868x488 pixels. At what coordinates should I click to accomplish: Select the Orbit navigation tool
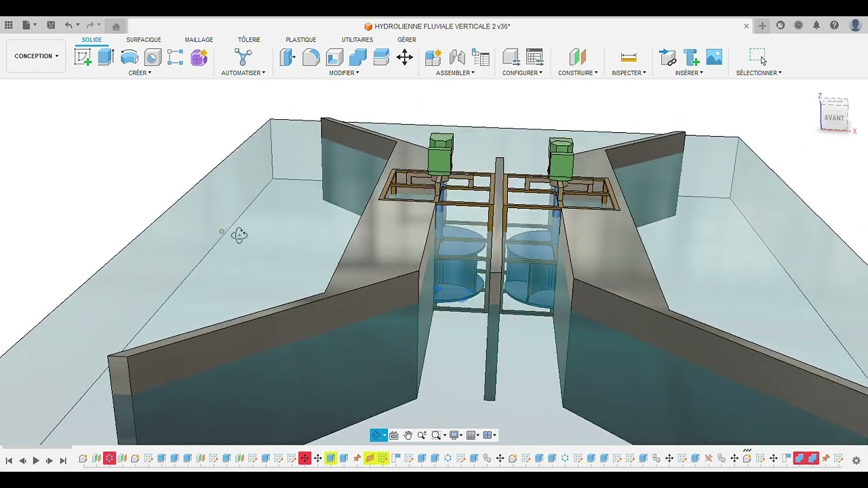click(376, 435)
